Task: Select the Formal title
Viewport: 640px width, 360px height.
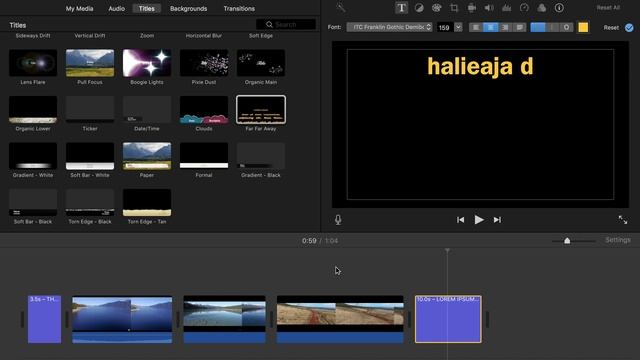Action: pos(204,156)
